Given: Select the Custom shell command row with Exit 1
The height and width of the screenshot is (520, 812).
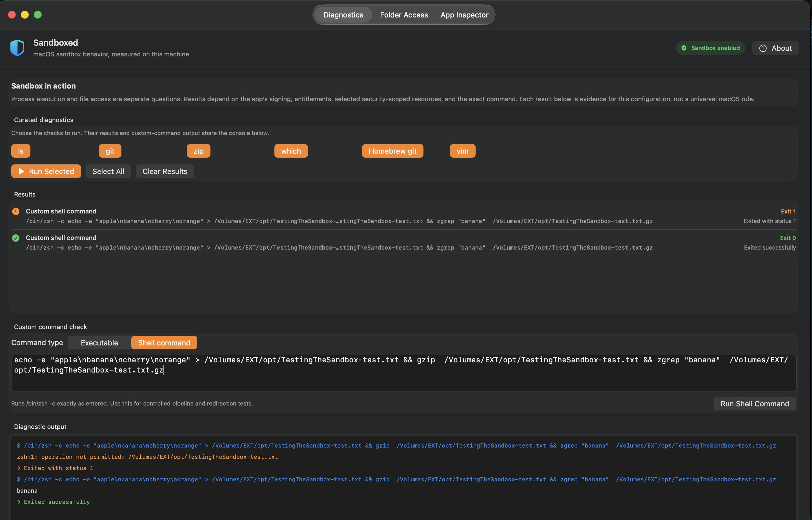Looking at the screenshot, I should pyautogui.click(x=403, y=216).
